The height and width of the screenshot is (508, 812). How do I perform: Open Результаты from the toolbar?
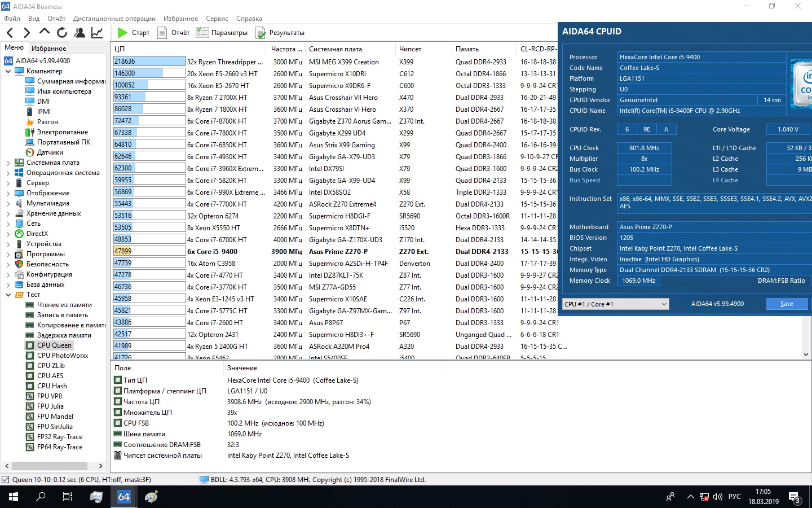280,33
